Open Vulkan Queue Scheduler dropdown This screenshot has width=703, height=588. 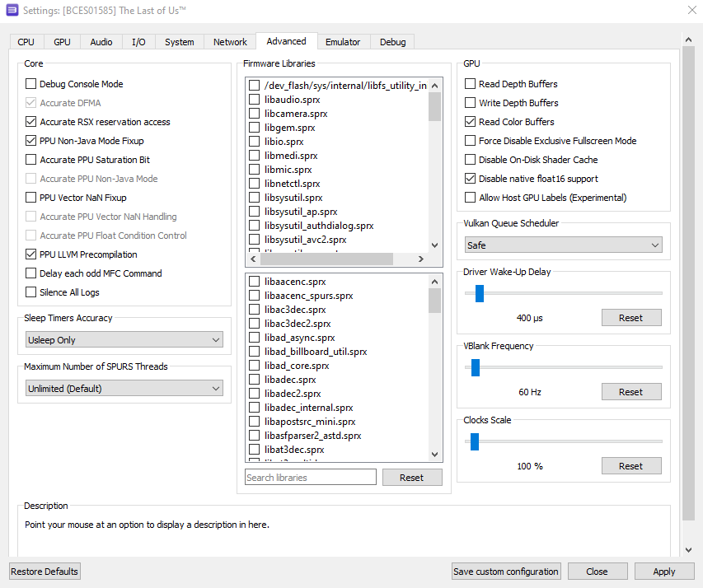click(x=563, y=245)
